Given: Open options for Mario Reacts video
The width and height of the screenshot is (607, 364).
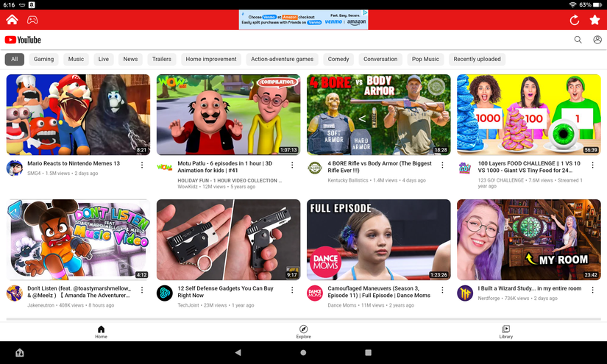Looking at the screenshot, I should click(x=142, y=165).
